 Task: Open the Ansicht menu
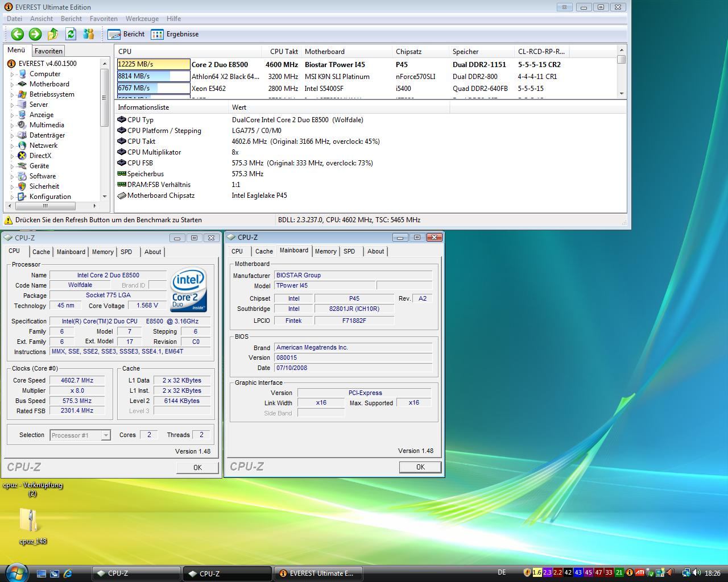point(42,19)
